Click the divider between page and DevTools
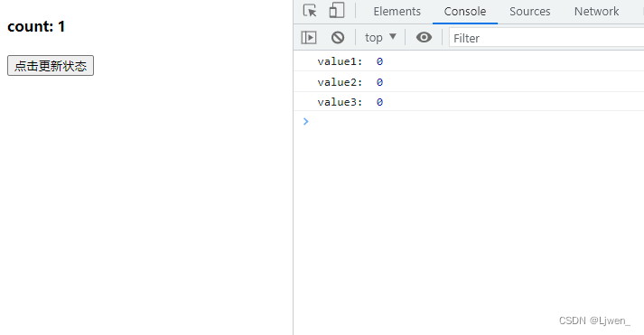The height and width of the screenshot is (335, 644). tap(294, 168)
